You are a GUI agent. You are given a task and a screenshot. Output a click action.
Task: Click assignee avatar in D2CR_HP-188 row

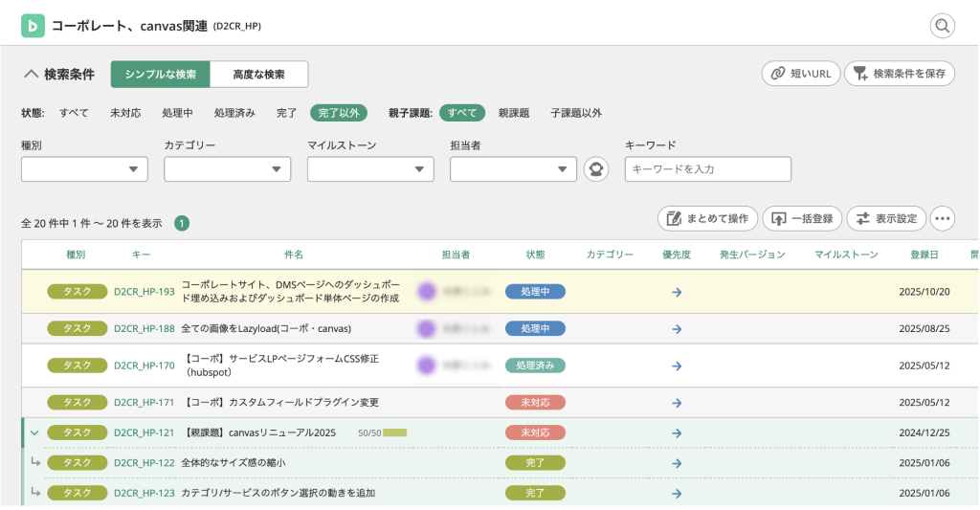(427, 328)
